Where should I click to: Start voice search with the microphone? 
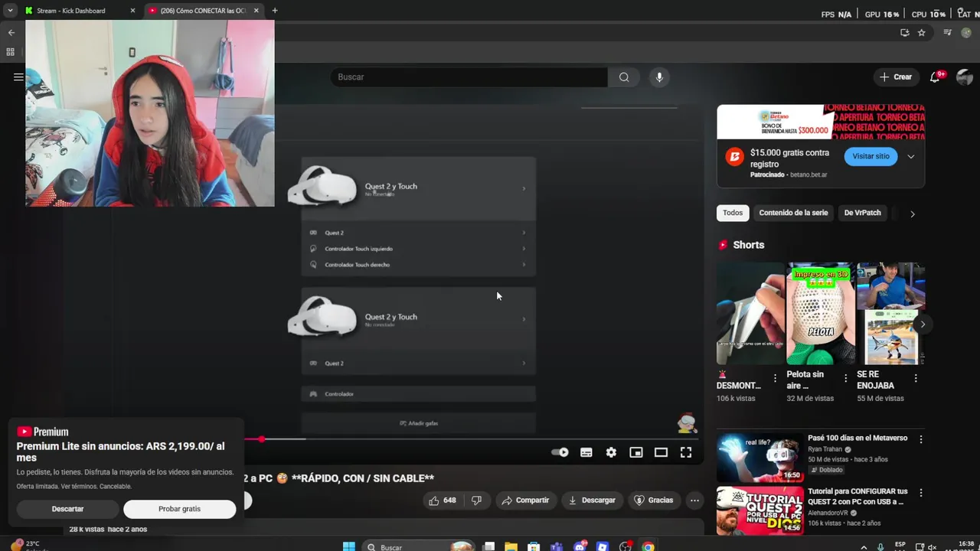tap(658, 77)
